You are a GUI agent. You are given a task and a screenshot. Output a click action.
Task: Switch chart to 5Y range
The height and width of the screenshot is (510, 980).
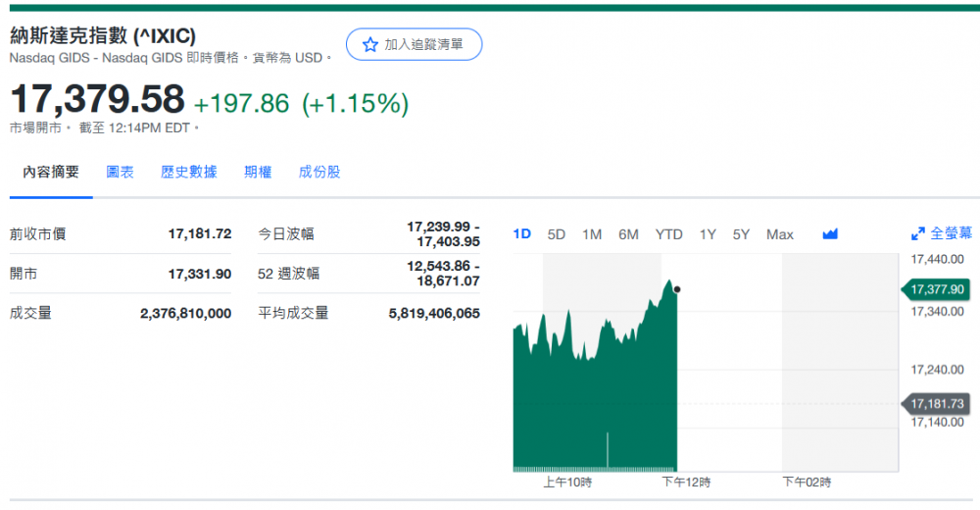(x=741, y=234)
